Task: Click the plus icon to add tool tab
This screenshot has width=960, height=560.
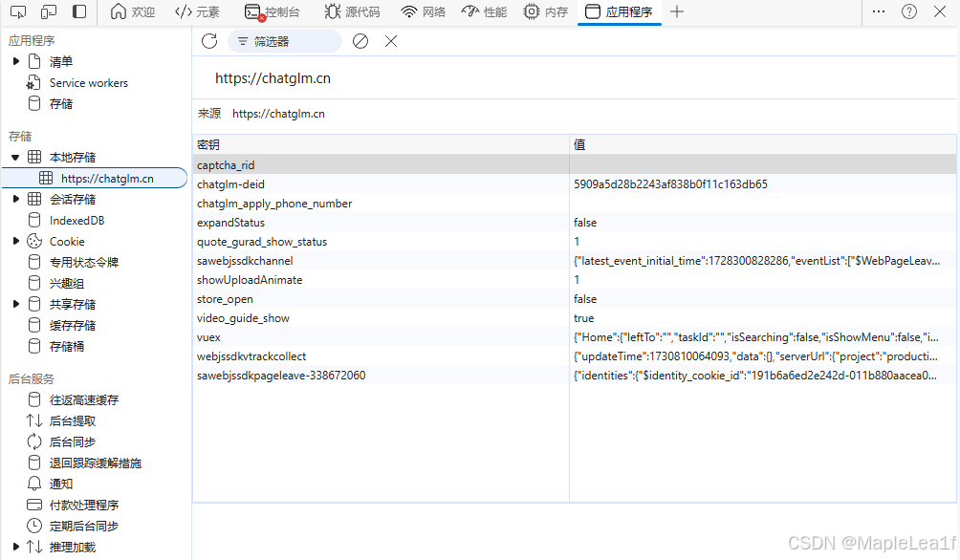Action: pos(677,11)
